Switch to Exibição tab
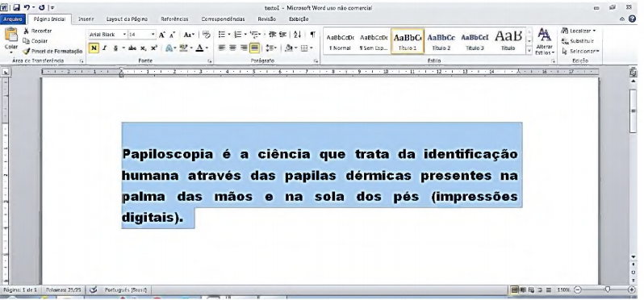The width and height of the screenshot is (644, 300). (299, 19)
